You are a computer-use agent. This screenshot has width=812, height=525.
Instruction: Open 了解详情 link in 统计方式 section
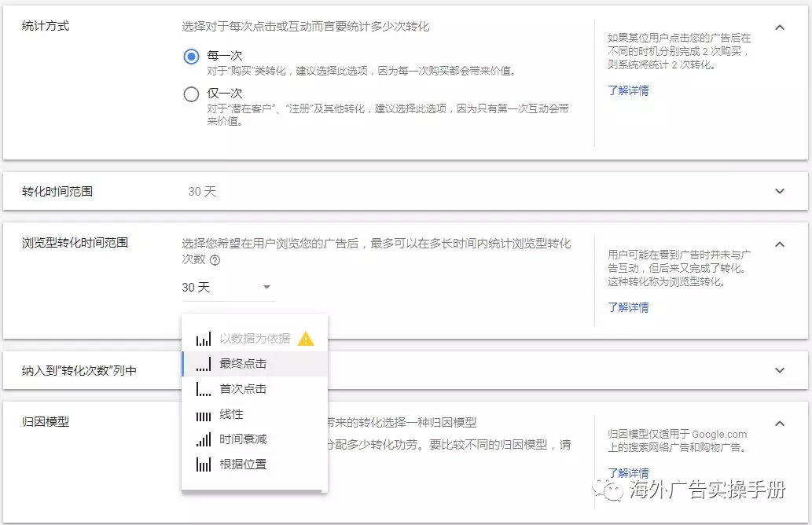coord(628,90)
